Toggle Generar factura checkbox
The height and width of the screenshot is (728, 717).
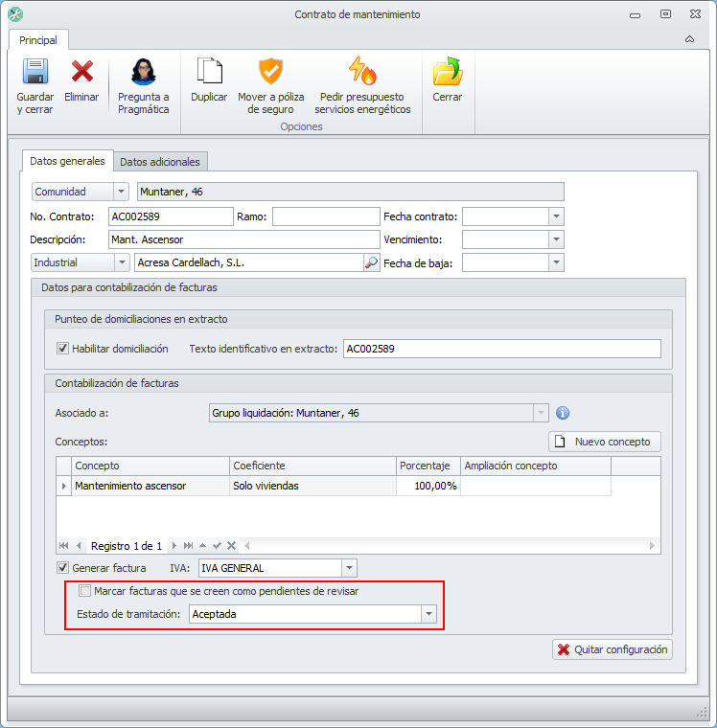(x=62, y=567)
